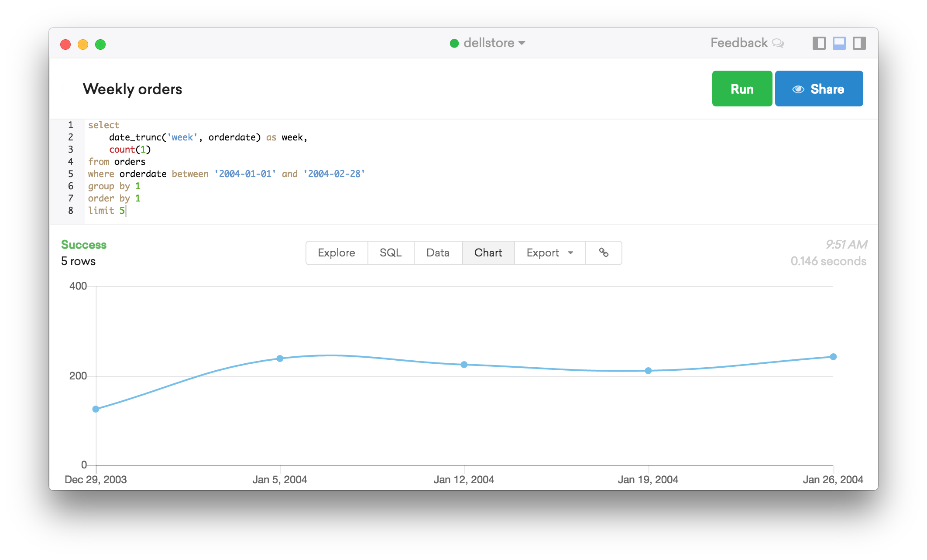Click the Feedback chat bubble icon

[778, 43]
